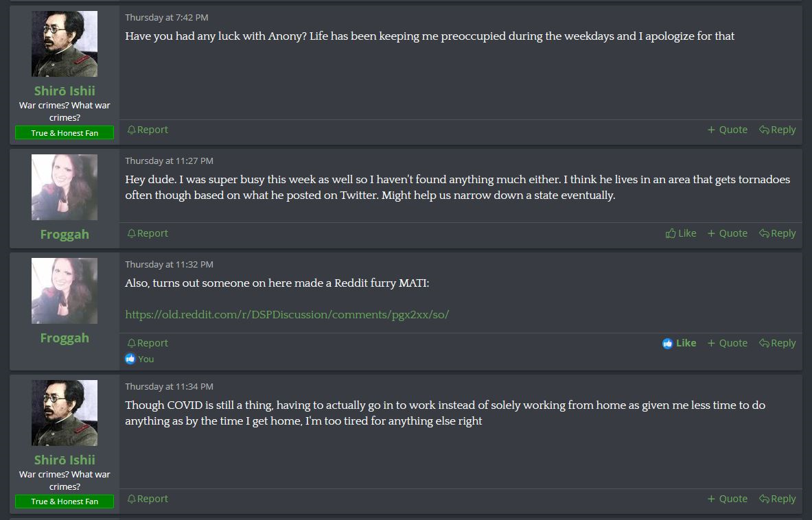
Task: Report Froggah's 11:32 PM post
Action: [148, 343]
